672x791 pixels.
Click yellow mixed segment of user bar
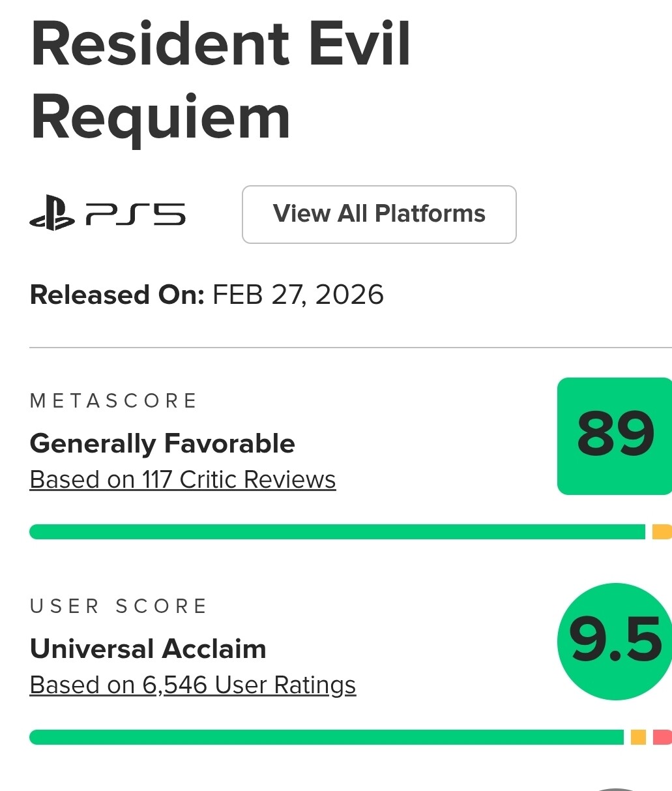[638, 738]
